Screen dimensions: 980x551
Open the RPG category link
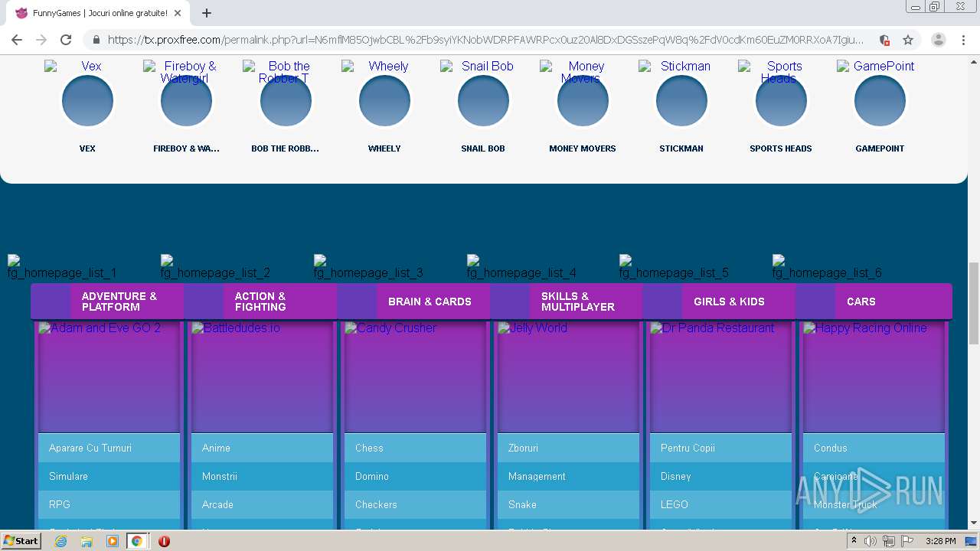[x=109, y=504]
